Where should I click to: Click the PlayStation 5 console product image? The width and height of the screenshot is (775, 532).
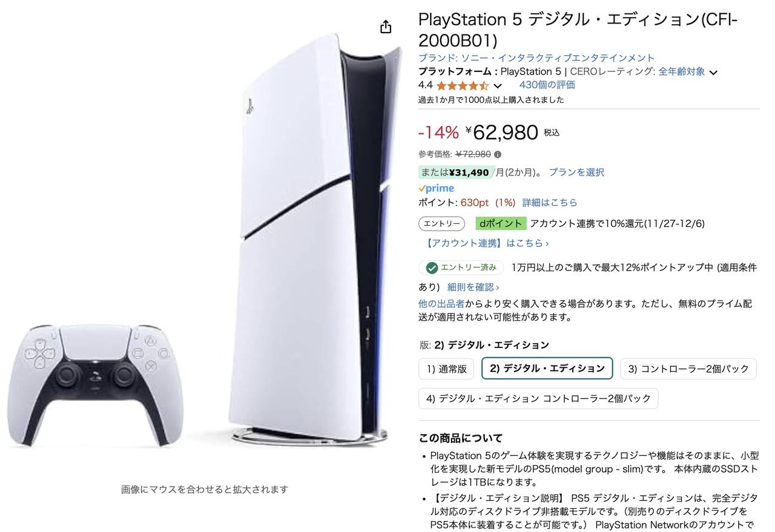315,239
